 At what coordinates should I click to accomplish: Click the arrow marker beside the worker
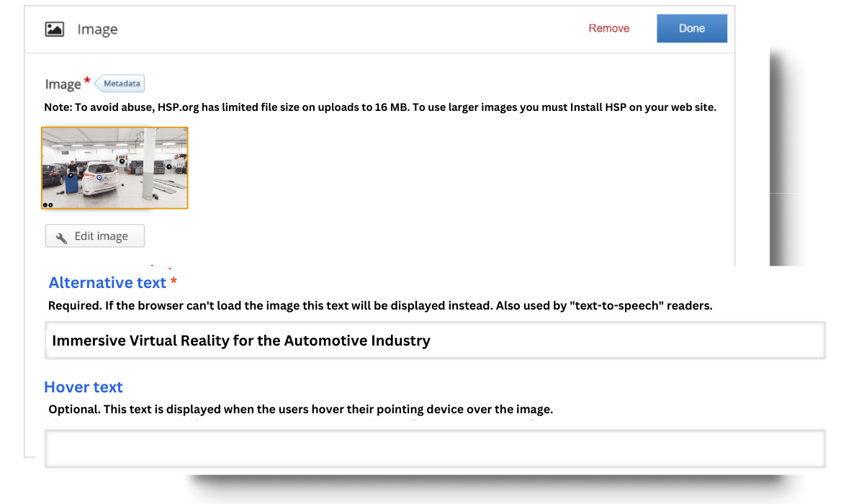coord(70,176)
